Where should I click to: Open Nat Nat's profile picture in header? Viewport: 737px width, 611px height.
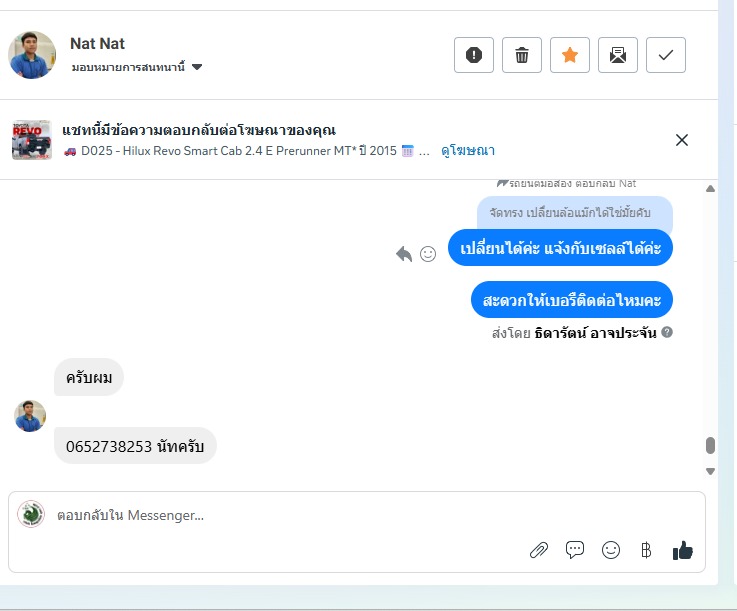[x=32, y=55]
